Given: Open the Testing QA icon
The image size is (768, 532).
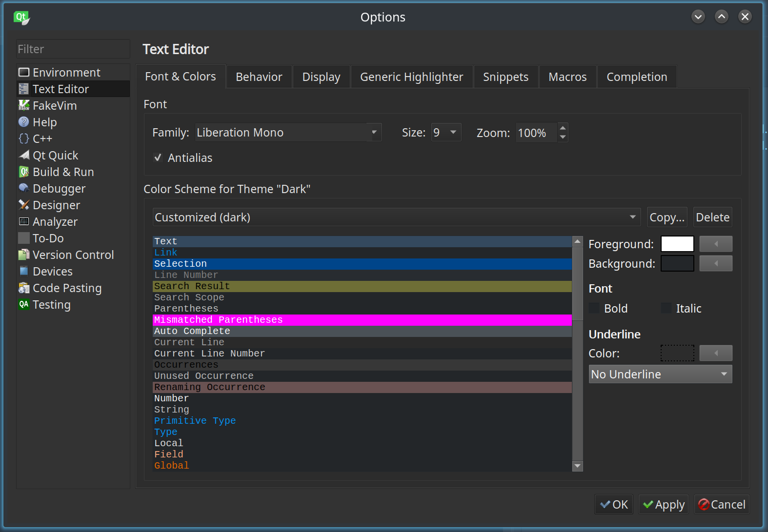Looking at the screenshot, I should click(x=24, y=304).
